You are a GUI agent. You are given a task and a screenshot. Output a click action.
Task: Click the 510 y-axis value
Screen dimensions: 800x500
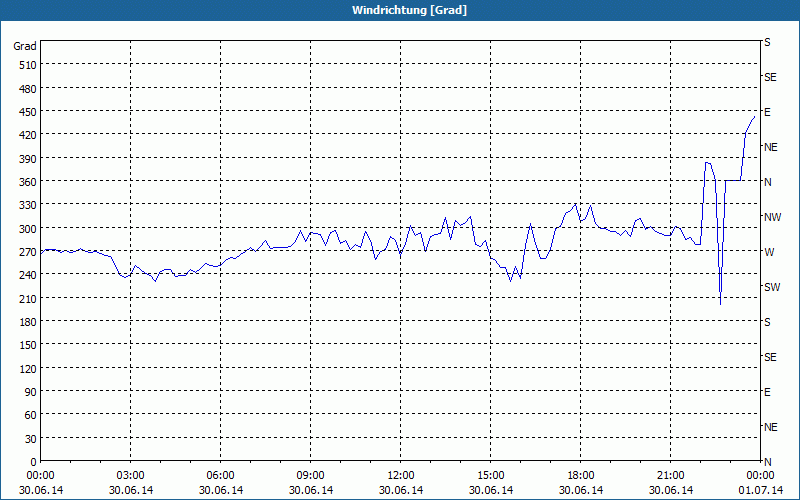[28, 65]
